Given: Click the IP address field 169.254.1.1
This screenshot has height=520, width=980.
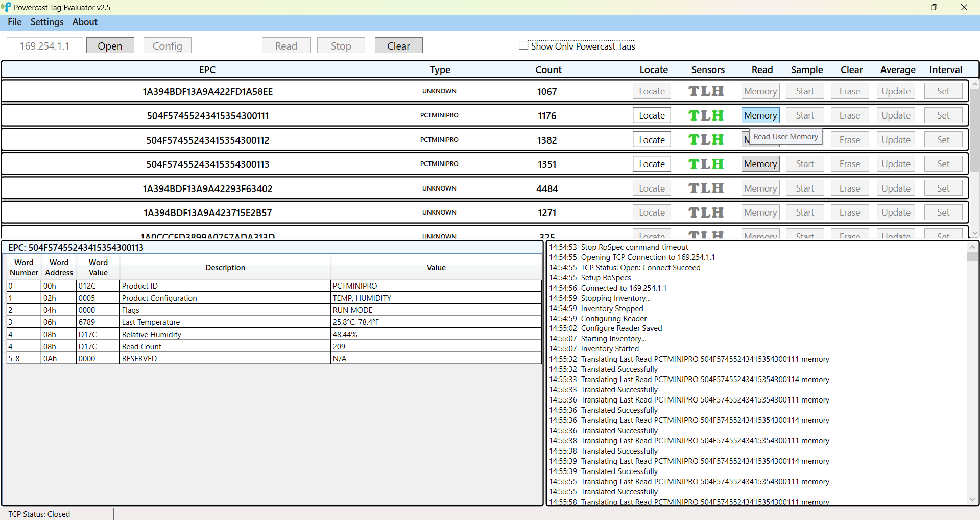Looking at the screenshot, I should [x=44, y=45].
